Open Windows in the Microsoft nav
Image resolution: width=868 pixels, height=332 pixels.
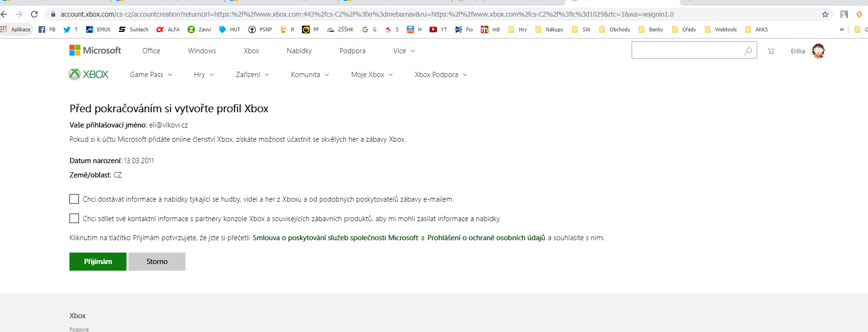coord(202,51)
